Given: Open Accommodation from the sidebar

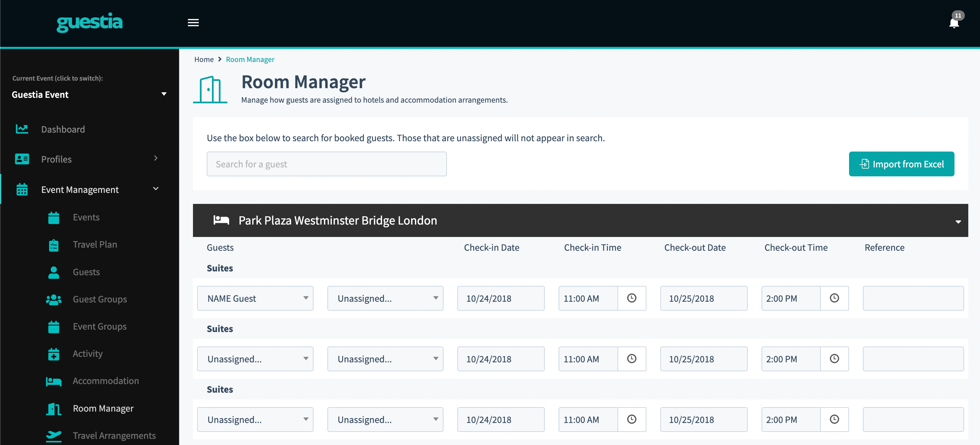Looking at the screenshot, I should [105, 381].
